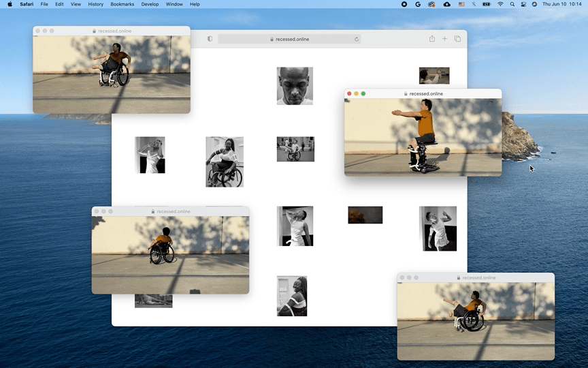Click the woman in wheelchair black-and-white thumbnail
The image size is (588, 368).
point(225,162)
